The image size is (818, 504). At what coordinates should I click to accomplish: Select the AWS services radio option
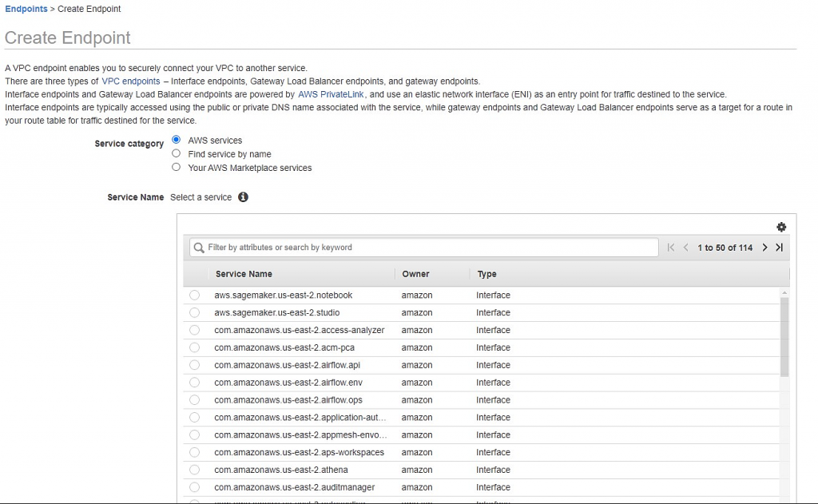tap(177, 140)
